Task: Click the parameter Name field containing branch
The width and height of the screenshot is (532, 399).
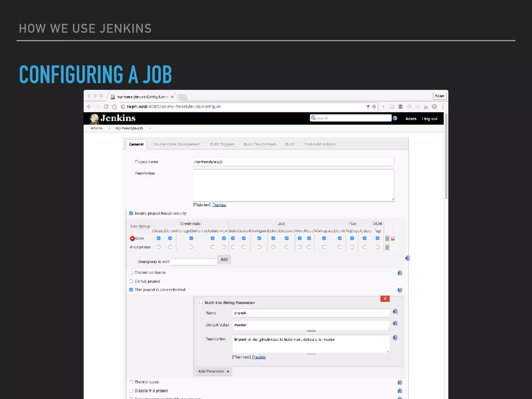Action: (x=311, y=313)
